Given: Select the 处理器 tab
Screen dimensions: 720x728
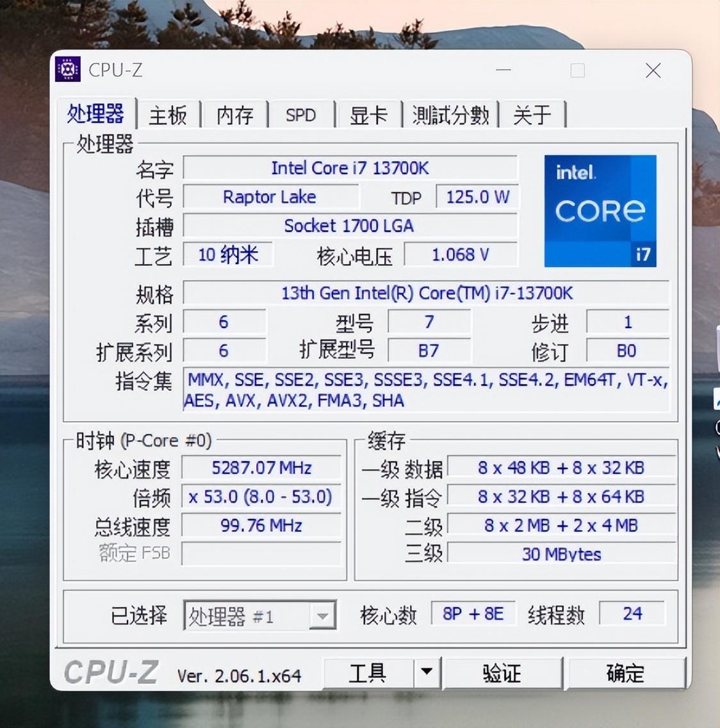Looking at the screenshot, I should [x=96, y=113].
